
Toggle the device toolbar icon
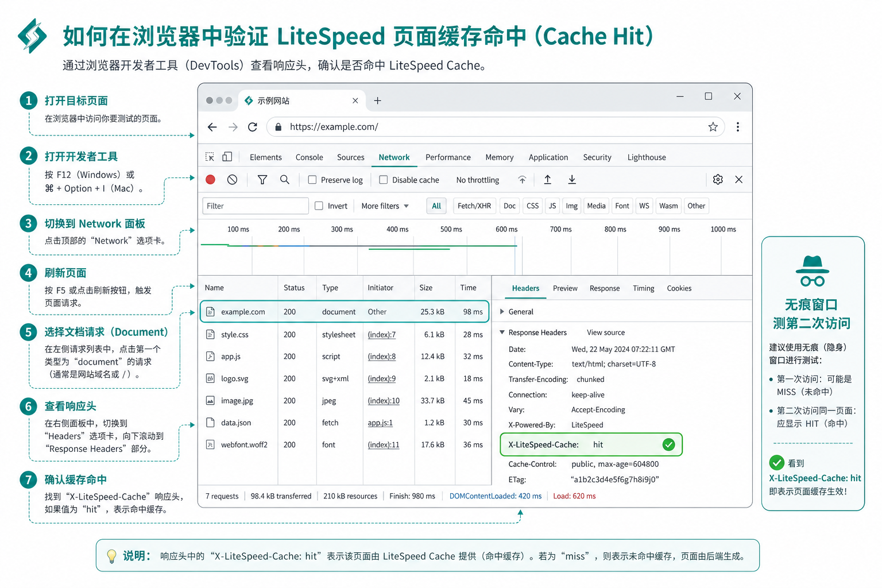[x=227, y=157]
